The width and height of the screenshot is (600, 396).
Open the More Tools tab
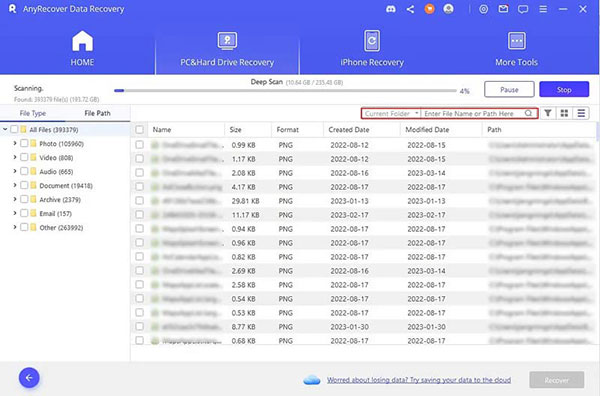[517, 49]
